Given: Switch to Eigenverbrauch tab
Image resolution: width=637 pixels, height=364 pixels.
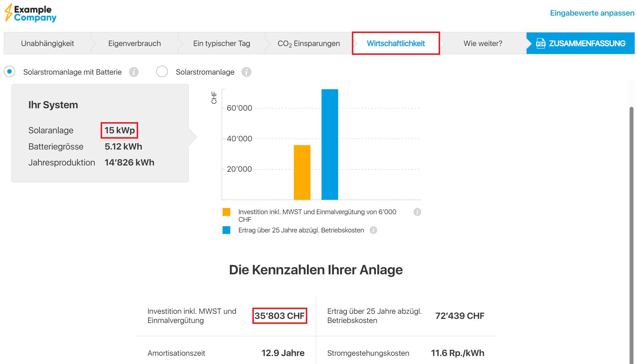Looking at the screenshot, I should 134,43.
